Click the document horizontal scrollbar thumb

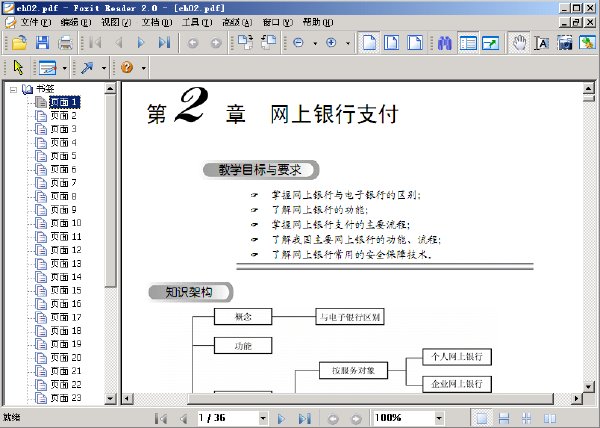click(x=370, y=399)
